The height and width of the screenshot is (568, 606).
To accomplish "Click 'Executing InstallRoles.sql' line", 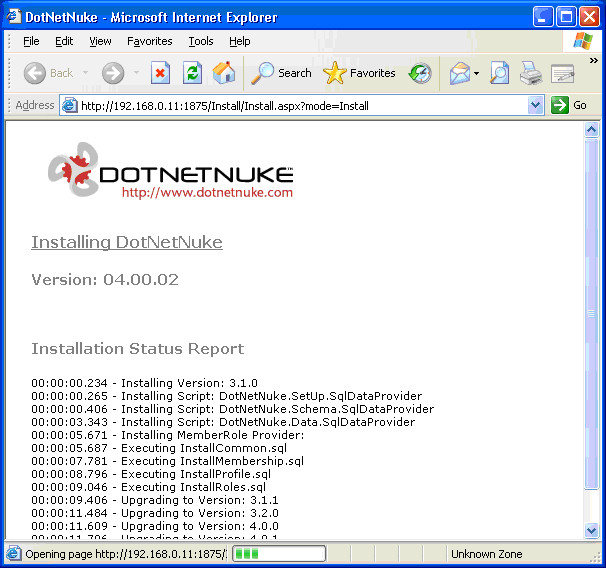I will tap(148, 487).
